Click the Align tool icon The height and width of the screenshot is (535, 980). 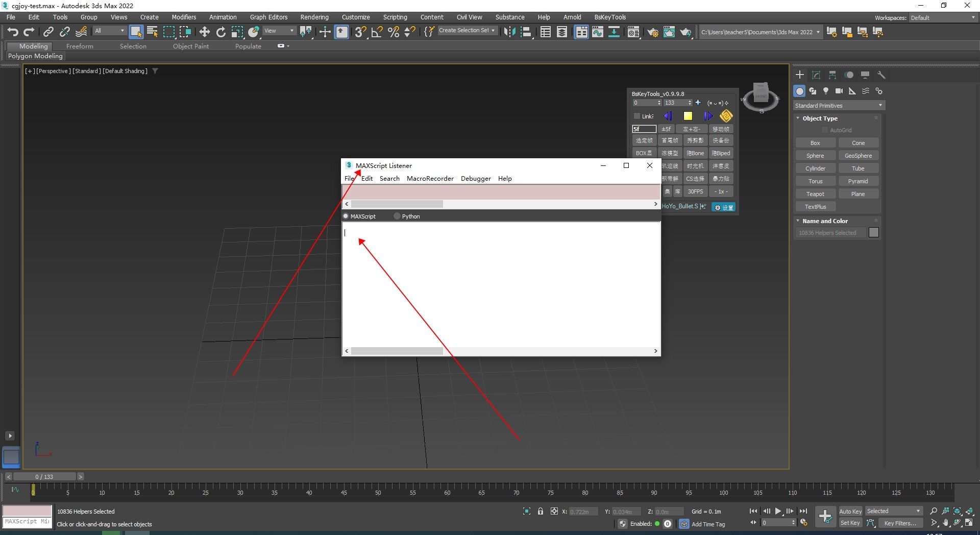click(526, 32)
